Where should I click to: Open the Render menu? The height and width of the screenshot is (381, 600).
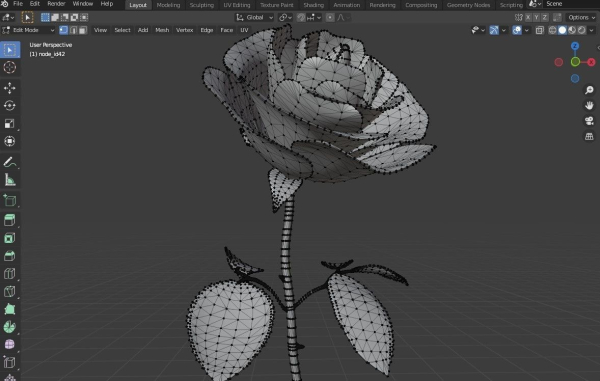coord(56,4)
